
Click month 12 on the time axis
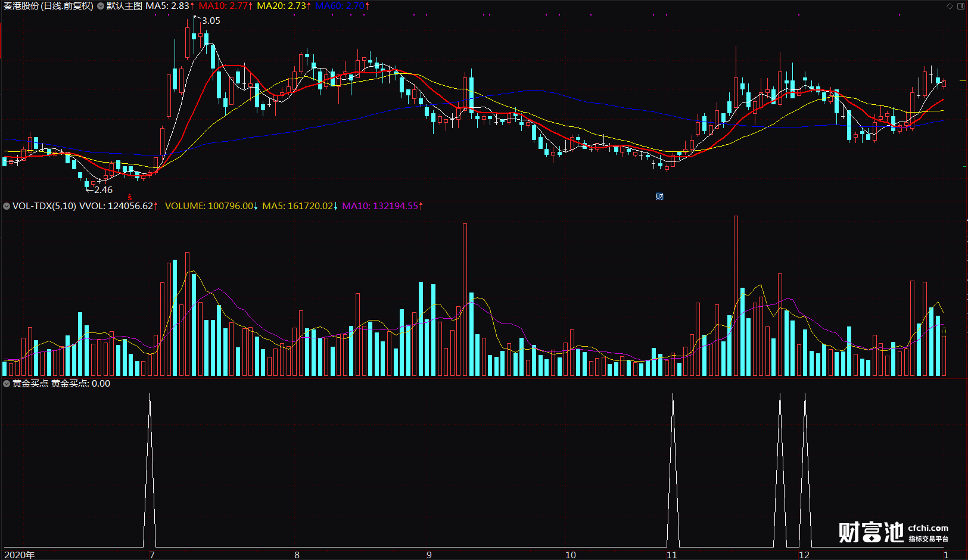[804, 555]
